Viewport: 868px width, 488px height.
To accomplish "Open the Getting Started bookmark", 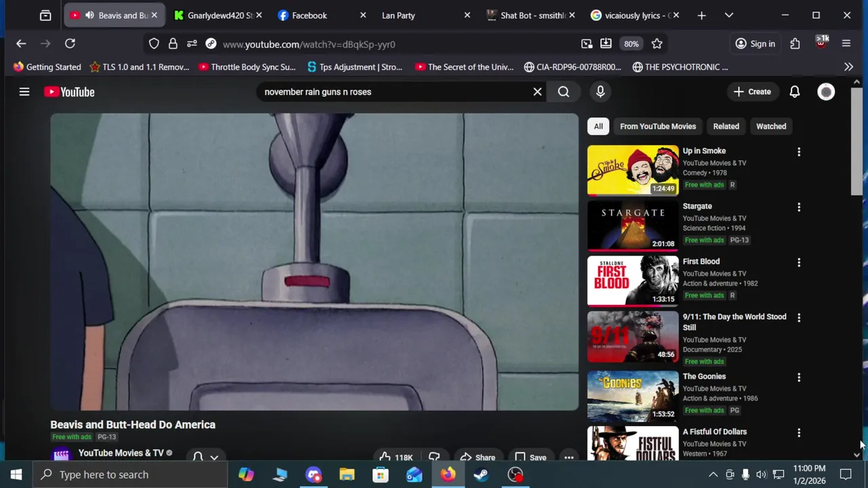I will 47,66.
